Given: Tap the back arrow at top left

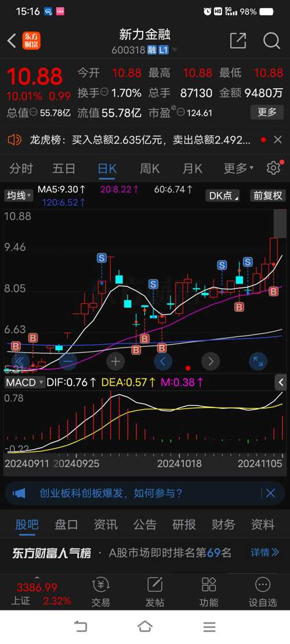Looking at the screenshot, I should coord(12,41).
